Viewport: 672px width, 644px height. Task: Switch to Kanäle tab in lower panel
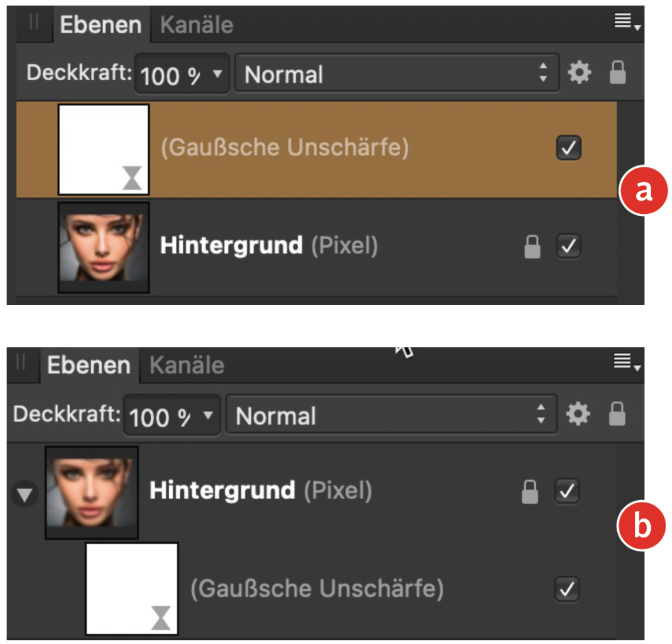coord(187,365)
